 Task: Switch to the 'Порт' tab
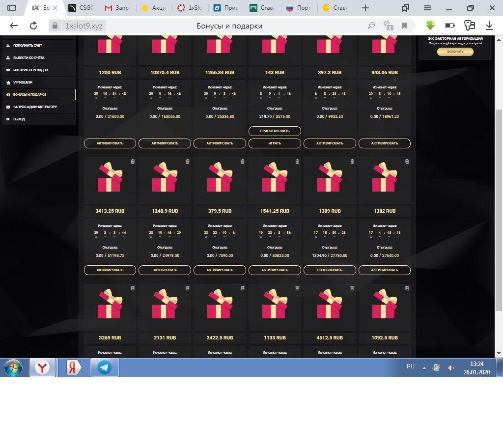(299, 8)
